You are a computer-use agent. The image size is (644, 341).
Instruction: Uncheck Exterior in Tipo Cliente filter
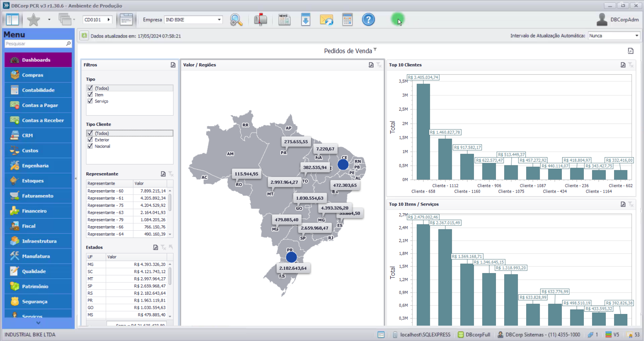[x=90, y=140]
